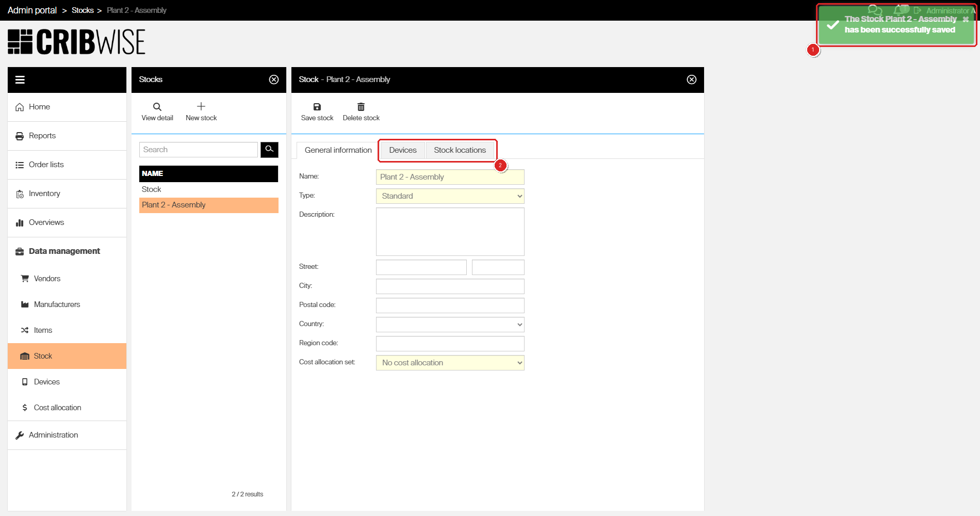Close the Stock - Plant 2 - Assembly panel

(692, 79)
